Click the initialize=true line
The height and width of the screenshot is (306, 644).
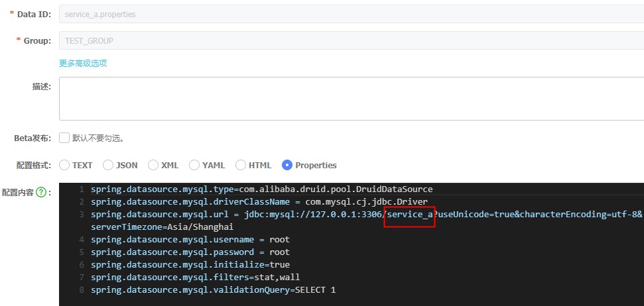point(190,264)
